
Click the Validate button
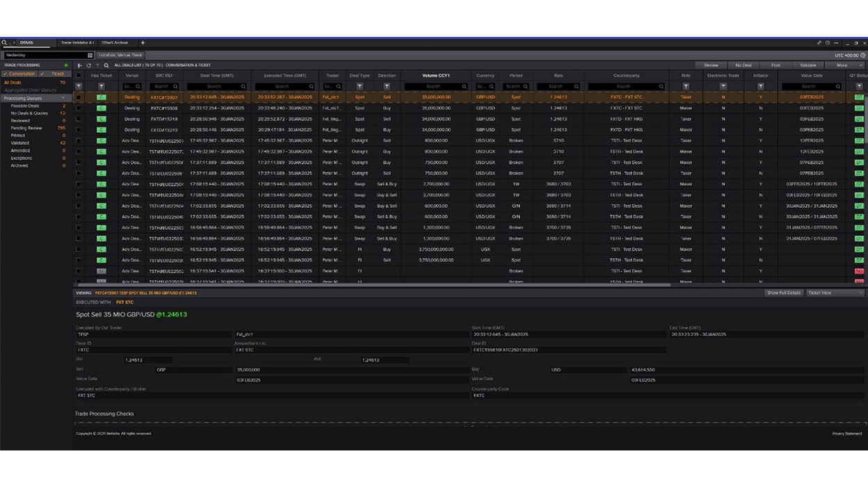[807, 65]
